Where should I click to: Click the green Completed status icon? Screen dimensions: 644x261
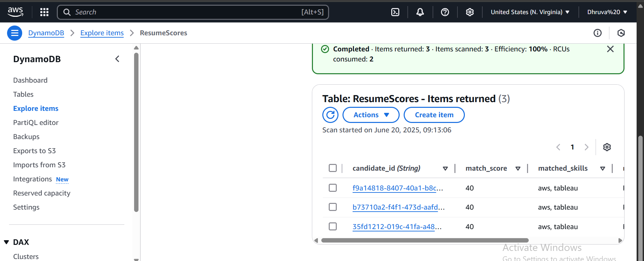tap(325, 49)
